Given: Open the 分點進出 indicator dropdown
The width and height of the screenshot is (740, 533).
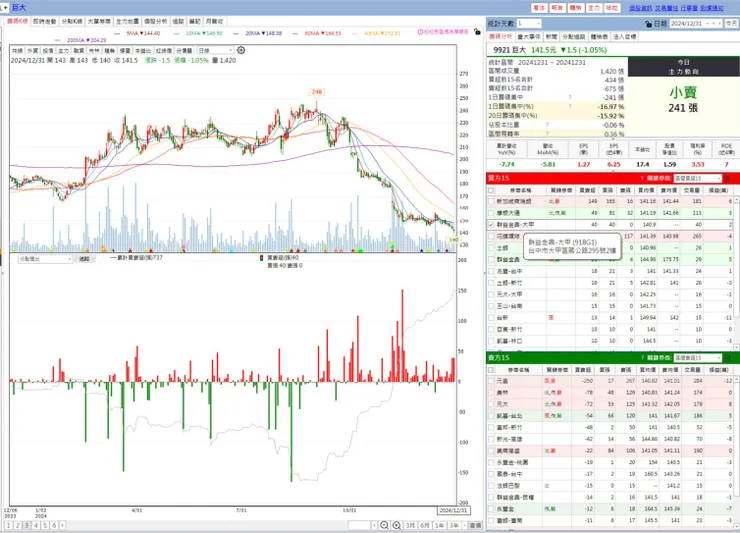Looking at the screenshot, I should pos(45,259).
